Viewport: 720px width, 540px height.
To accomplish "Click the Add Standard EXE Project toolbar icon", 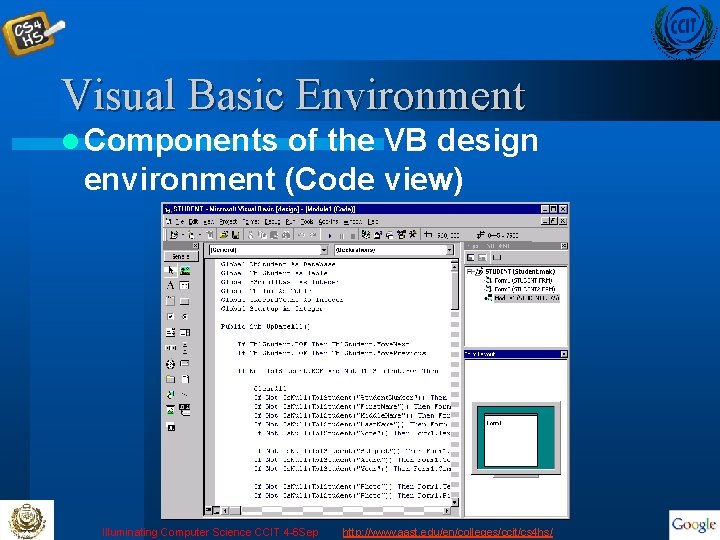I will pyautogui.click(x=174, y=235).
